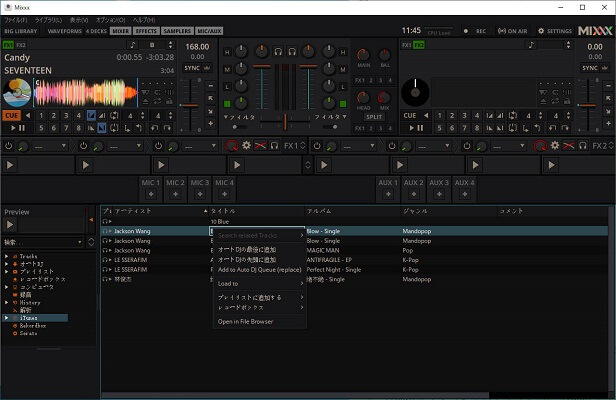The image size is (616, 400).
Task: Click the left deck reverse-play arrow icon
Action: point(28,116)
